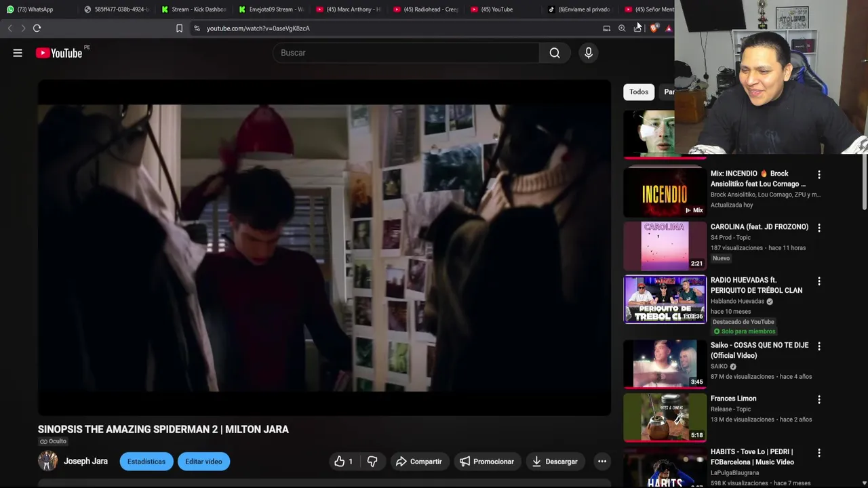The width and height of the screenshot is (868, 488).
Task: Open options menu for Frances Limon
Action: click(819, 399)
